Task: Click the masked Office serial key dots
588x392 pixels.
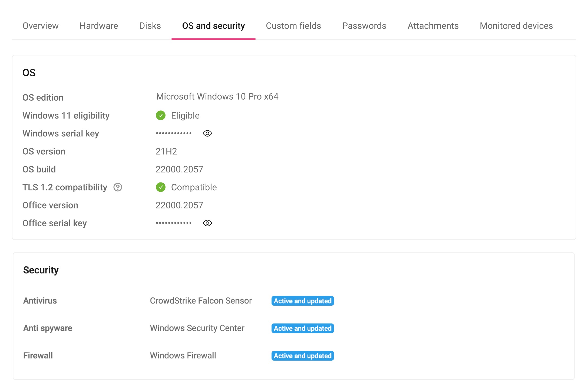Action: click(173, 223)
